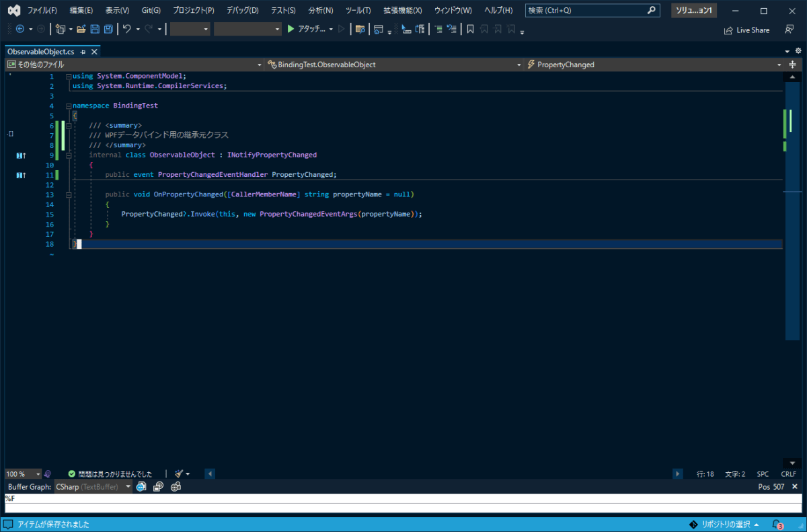Image resolution: width=807 pixels, height=532 pixels.
Task: Select the ObservableObject.cs document tab
Action: pyautogui.click(x=40, y=52)
